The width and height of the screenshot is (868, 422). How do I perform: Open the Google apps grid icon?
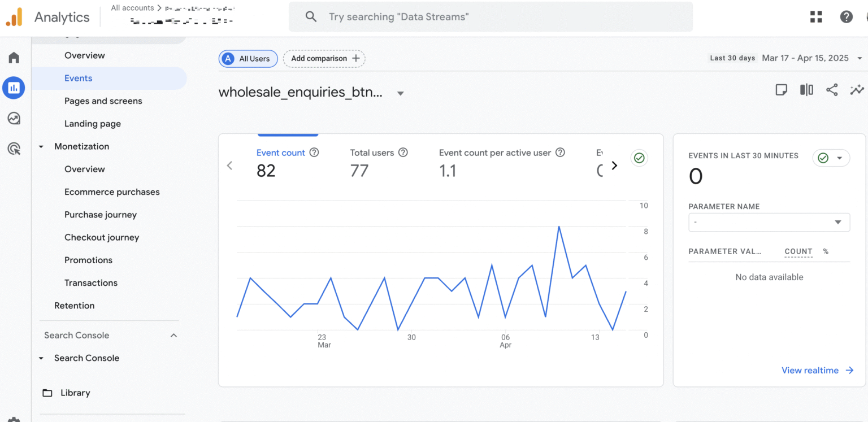point(816,17)
